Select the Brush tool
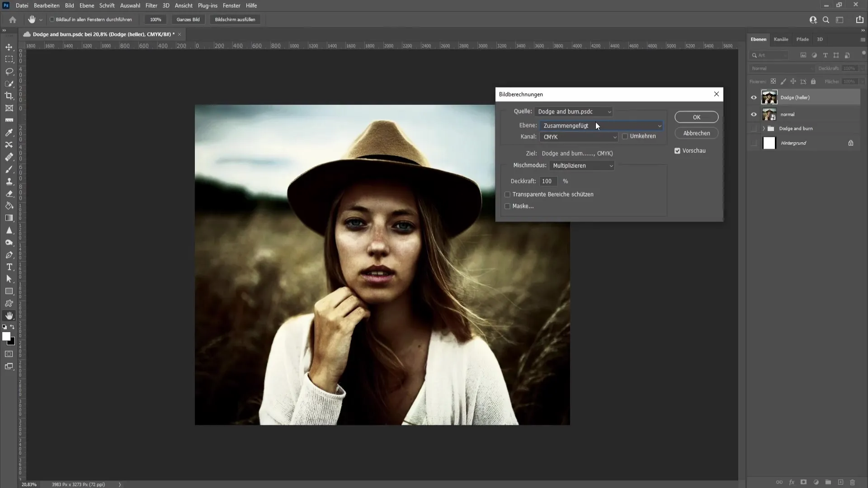 9,169
